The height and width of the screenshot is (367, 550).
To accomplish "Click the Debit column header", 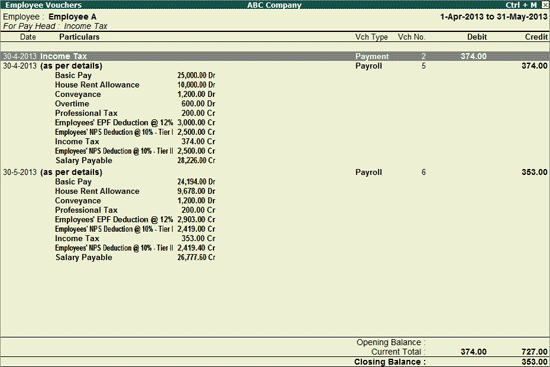I will coord(477,37).
